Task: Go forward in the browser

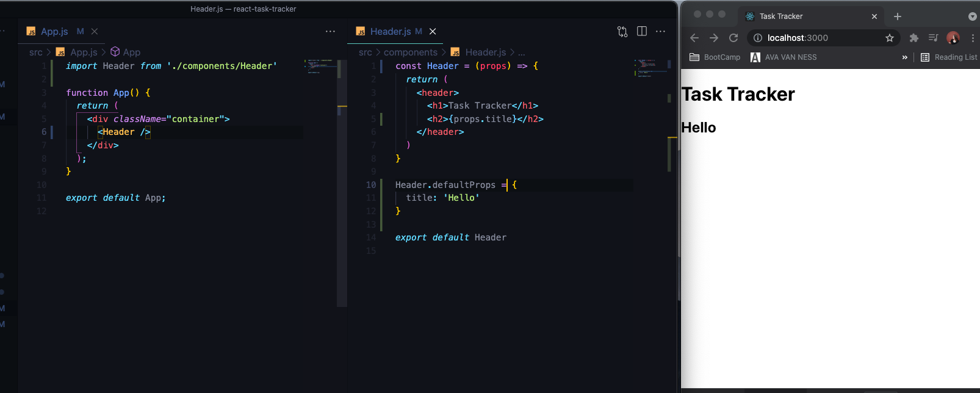Action: (x=714, y=38)
